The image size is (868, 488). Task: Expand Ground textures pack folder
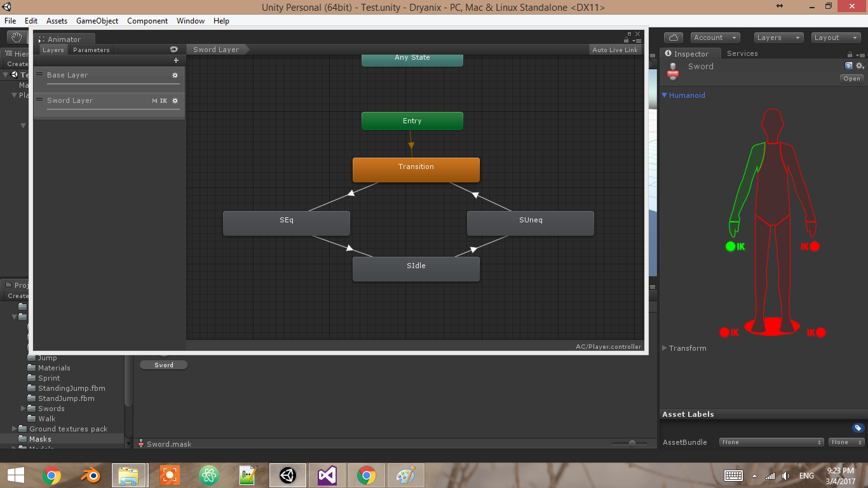click(15, 429)
